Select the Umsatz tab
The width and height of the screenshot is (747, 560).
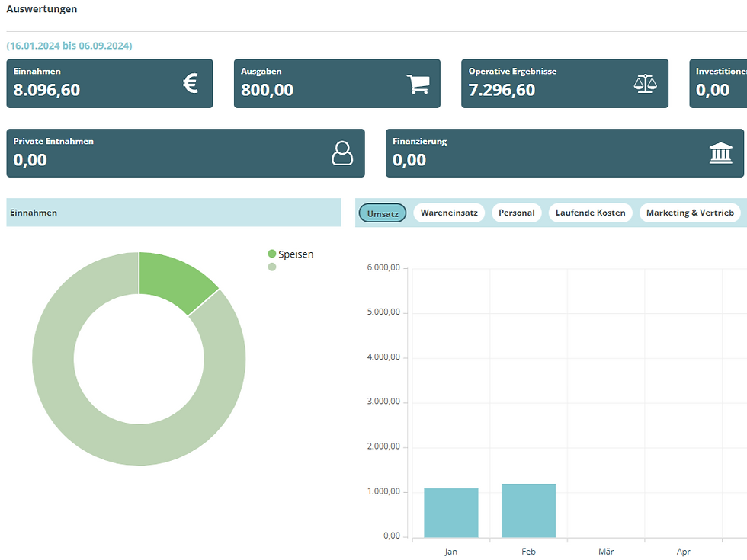click(x=383, y=213)
